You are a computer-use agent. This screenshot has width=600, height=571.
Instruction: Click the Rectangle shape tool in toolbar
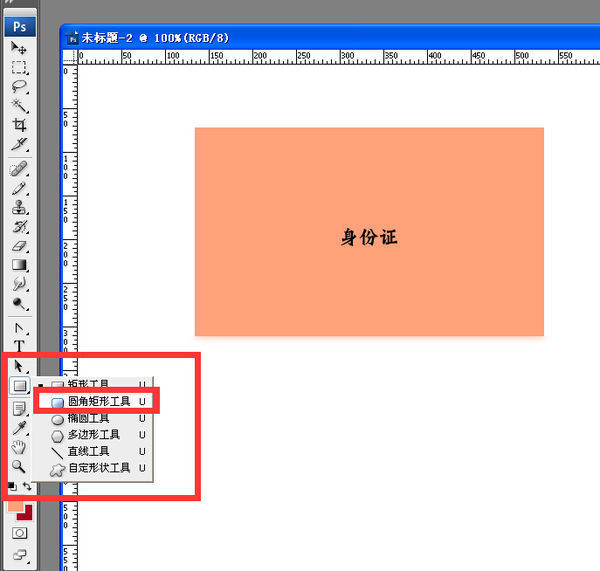pyautogui.click(x=20, y=385)
